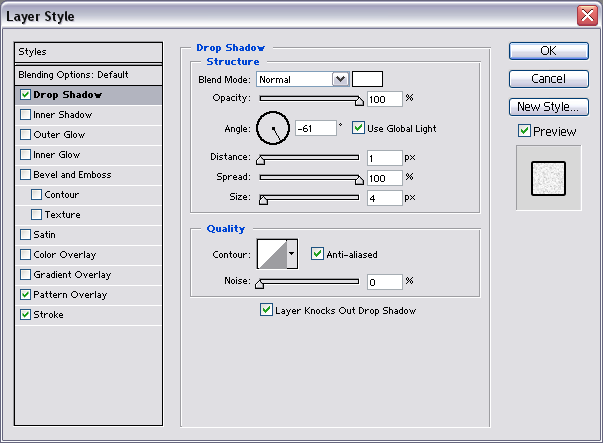
Task: Click the Cancel button
Action: click(549, 79)
